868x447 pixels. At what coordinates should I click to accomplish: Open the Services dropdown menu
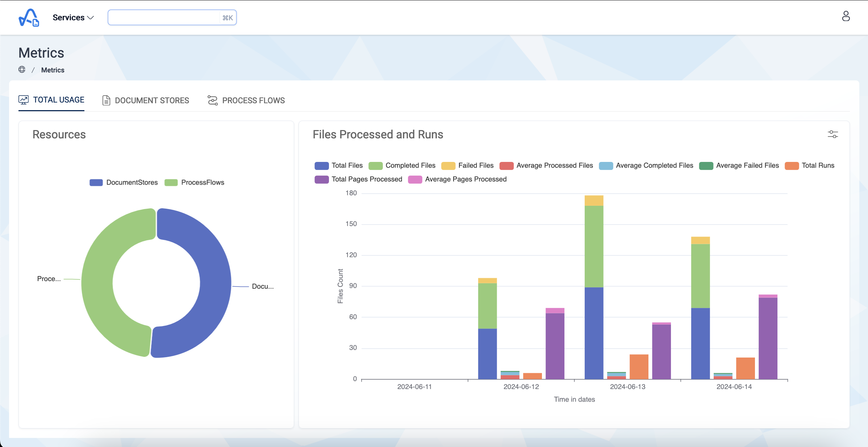(73, 17)
